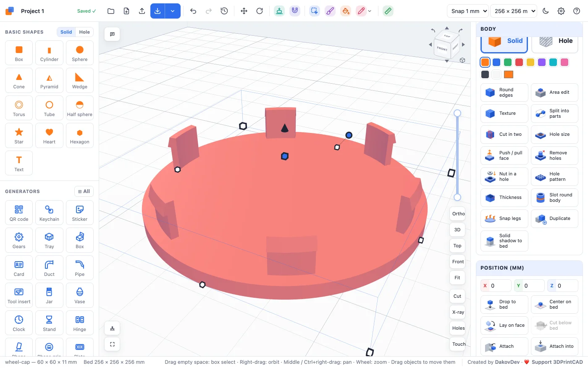
Task: Click the X position input field
Action: point(496,286)
